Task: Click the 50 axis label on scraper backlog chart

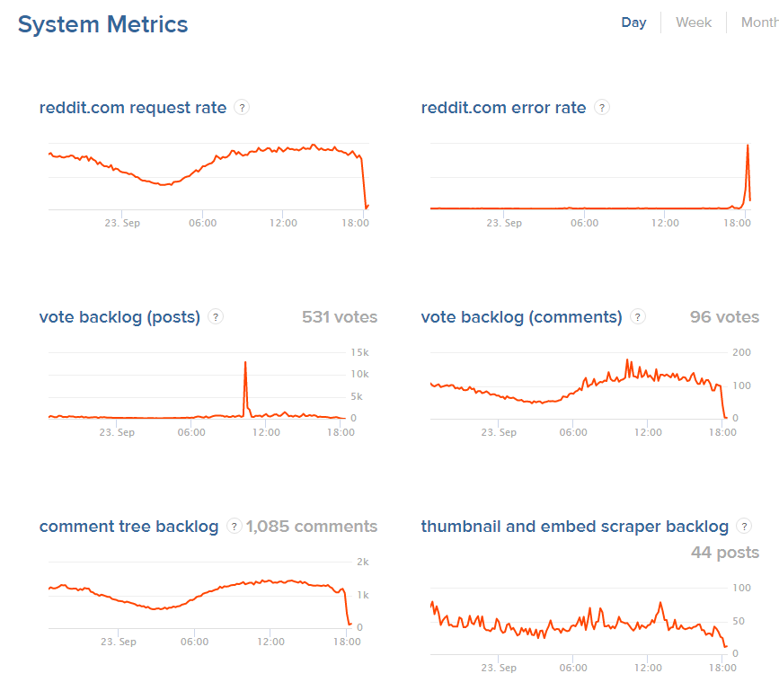Action: click(x=739, y=621)
